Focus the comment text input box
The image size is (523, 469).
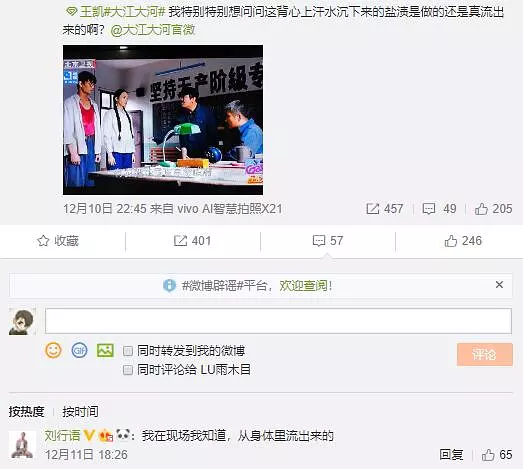pyautogui.click(x=278, y=321)
